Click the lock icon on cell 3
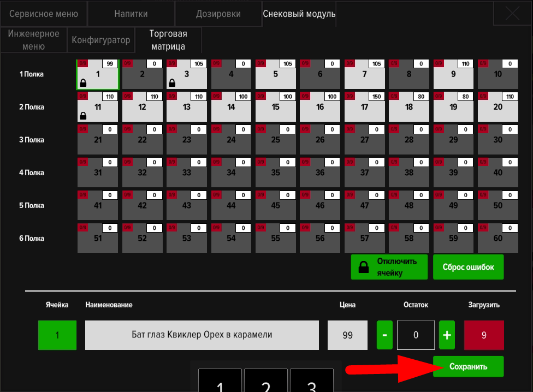The height and width of the screenshot is (392, 533). (172, 83)
